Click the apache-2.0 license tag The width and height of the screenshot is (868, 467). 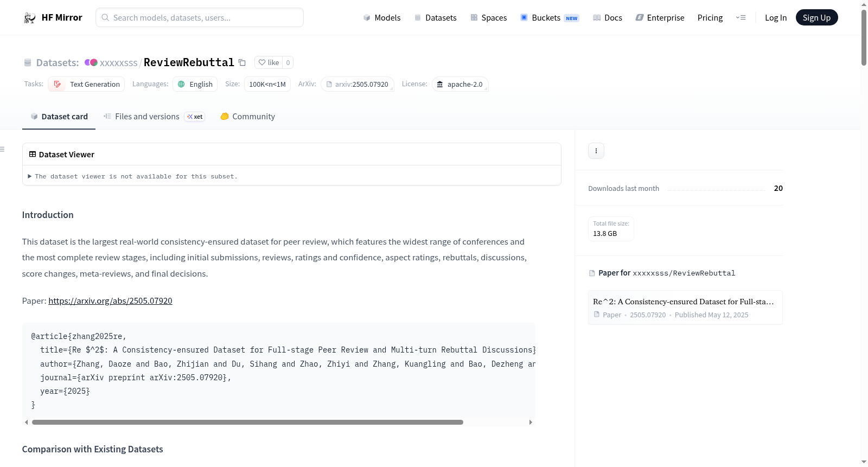460,84
